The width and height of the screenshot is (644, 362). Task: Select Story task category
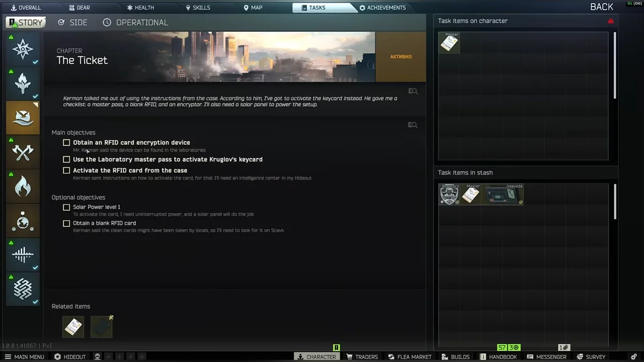tap(26, 23)
